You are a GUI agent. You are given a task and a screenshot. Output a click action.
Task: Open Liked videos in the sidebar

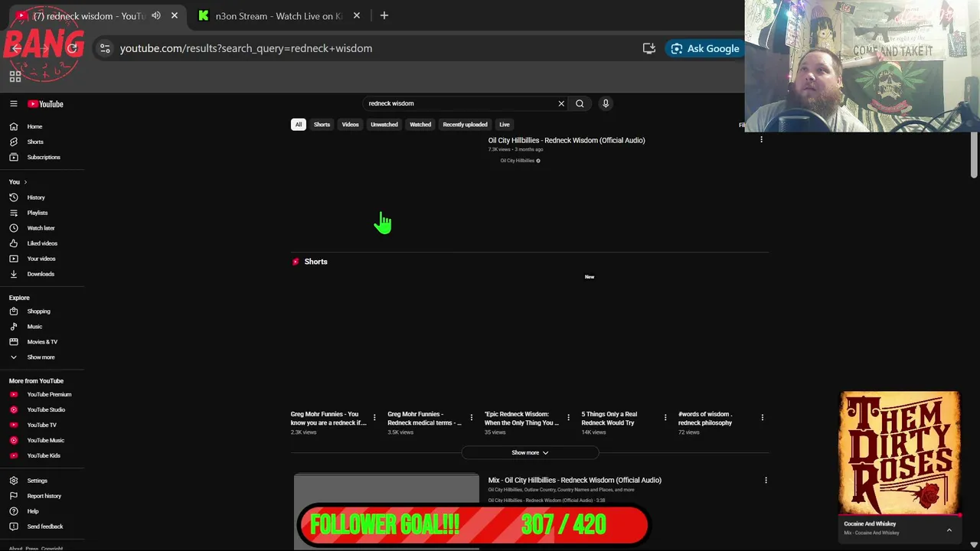[x=43, y=243]
